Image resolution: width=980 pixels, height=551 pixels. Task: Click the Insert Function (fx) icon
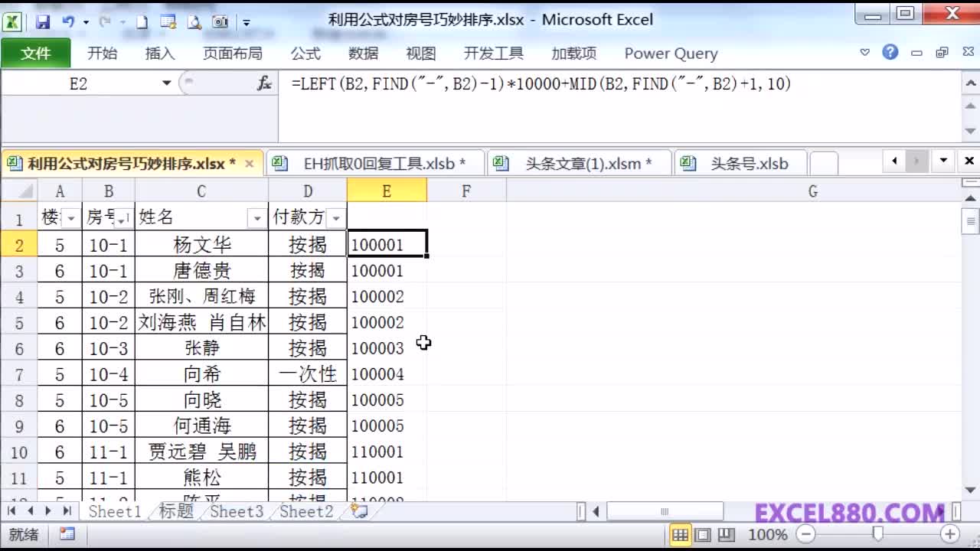(264, 83)
